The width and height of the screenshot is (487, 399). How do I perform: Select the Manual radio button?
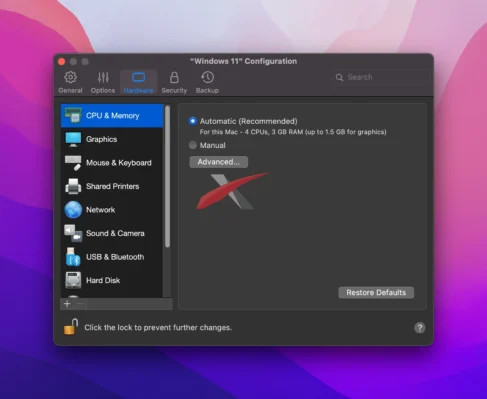click(x=193, y=145)
